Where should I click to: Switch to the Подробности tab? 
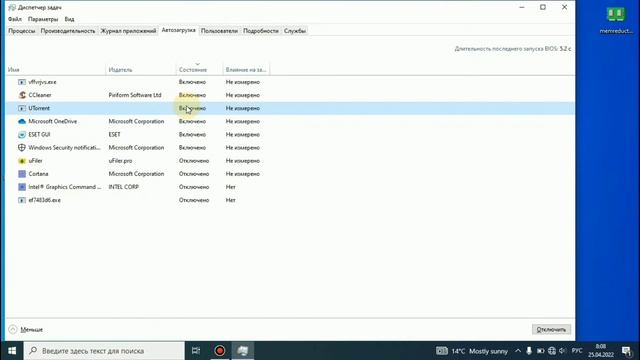click(260, 31)
